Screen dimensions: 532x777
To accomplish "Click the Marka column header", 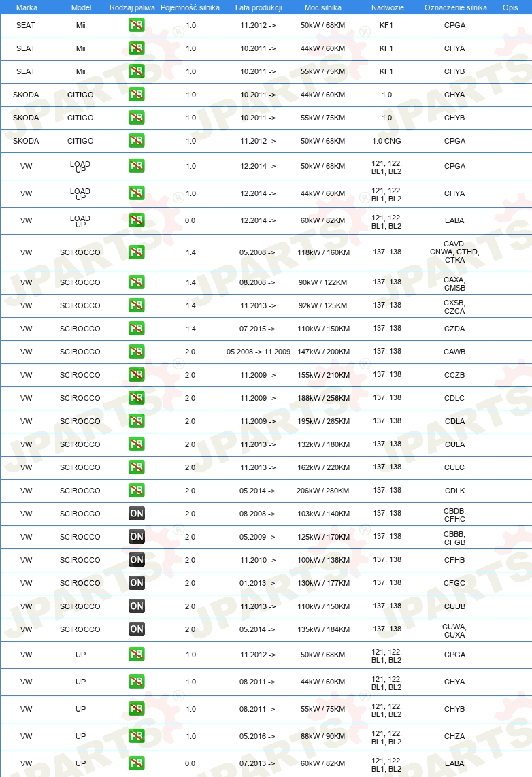I will click(x=27, y=7).
